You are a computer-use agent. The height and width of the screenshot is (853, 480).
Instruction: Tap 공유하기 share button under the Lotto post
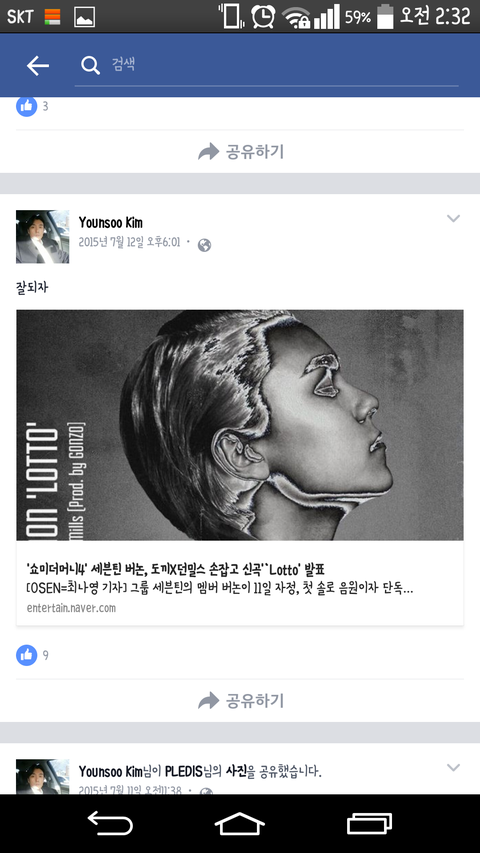[x=240, y=701]
